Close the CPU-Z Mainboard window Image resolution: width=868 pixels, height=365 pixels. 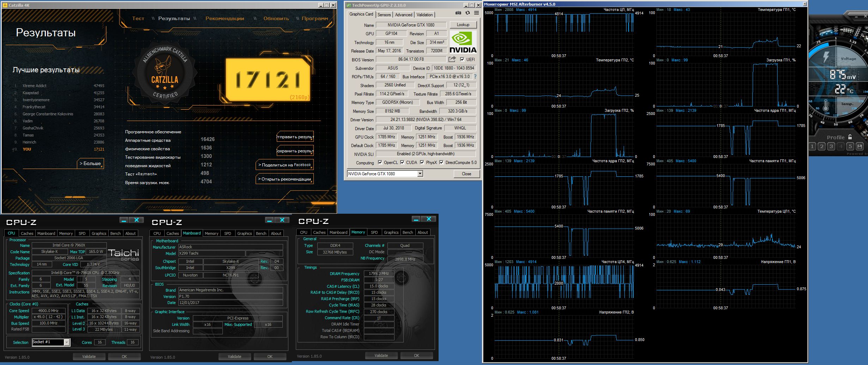pos(282,220)
